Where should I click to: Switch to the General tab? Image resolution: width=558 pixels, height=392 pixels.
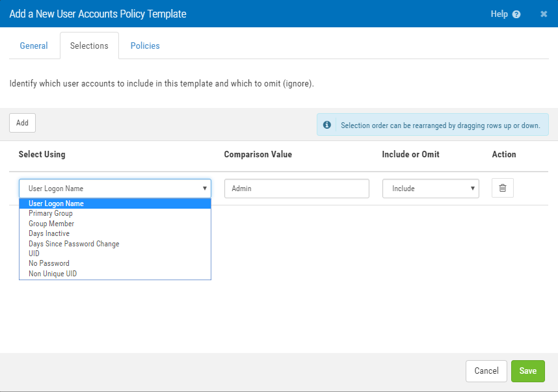(34, 46)
